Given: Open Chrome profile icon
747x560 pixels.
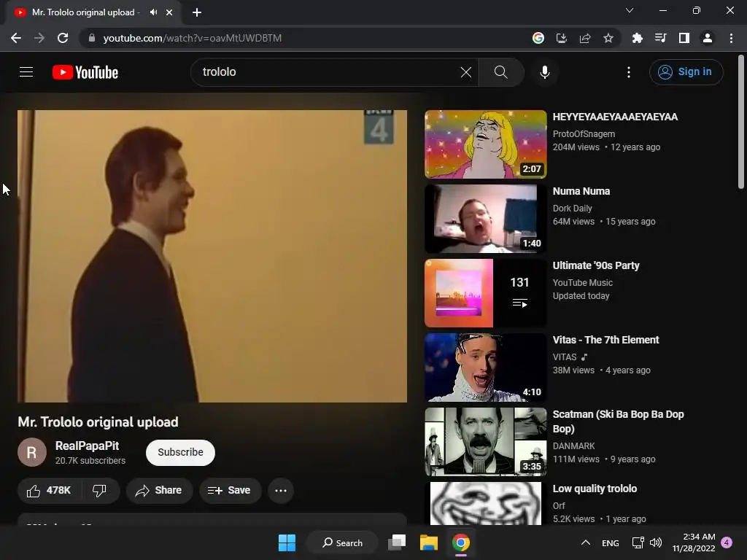Looking at the screenshot, I should (708, 38).
